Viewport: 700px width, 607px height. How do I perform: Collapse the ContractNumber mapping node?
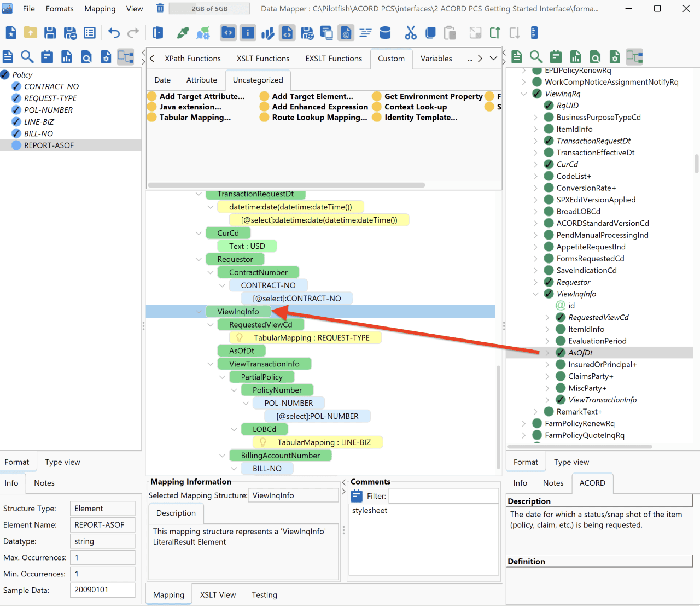click(211, 272)
